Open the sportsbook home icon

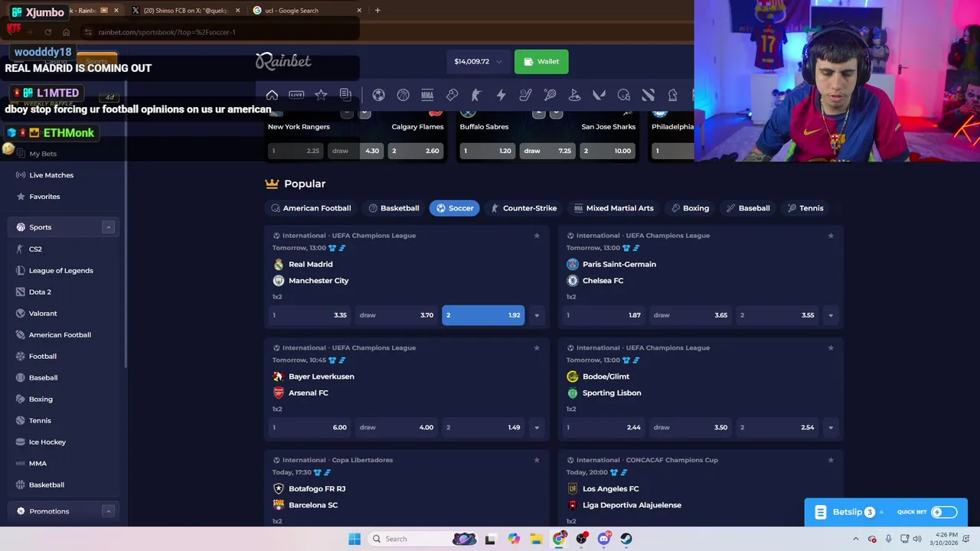(x=272, y=95)
